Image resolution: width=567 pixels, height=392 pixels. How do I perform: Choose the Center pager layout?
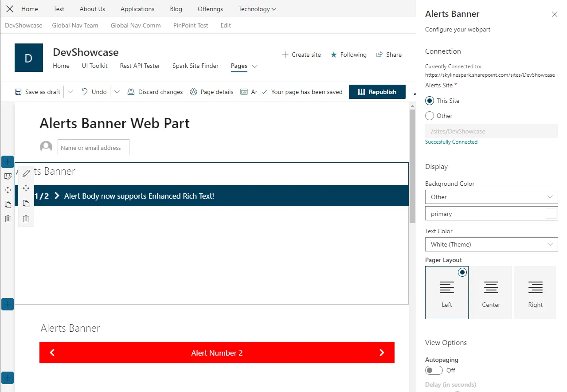click(491, 293)
